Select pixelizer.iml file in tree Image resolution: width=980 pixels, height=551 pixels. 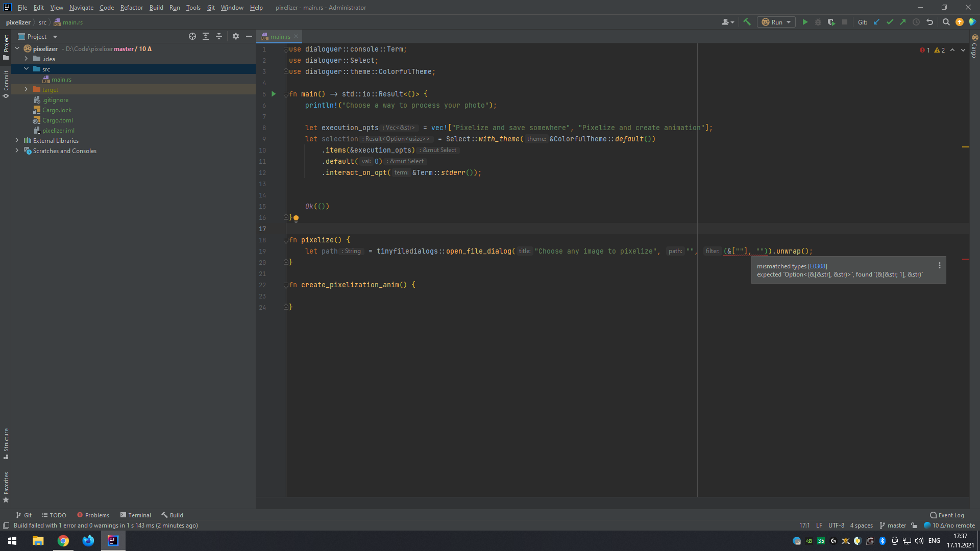pos(58,131)
